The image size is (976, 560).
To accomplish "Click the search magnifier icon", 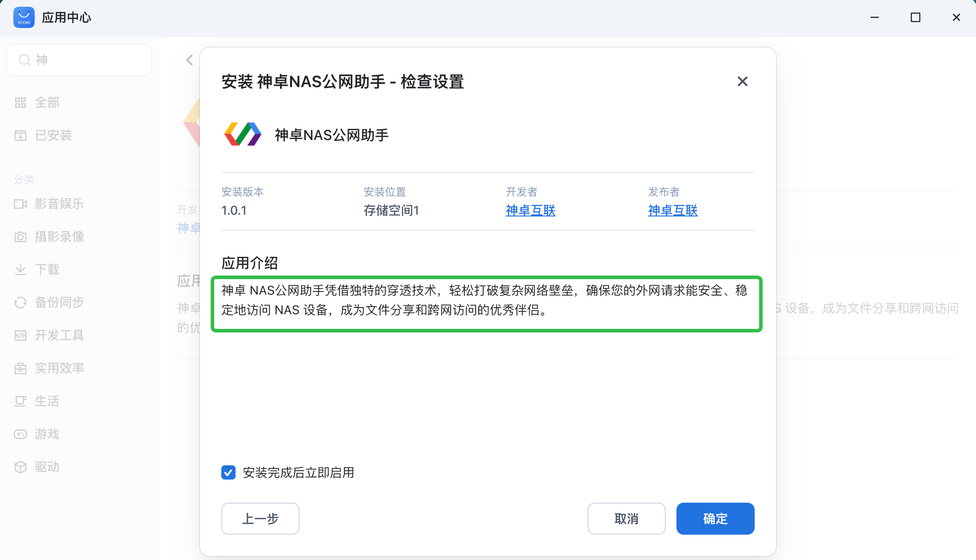I will [24, 60].
